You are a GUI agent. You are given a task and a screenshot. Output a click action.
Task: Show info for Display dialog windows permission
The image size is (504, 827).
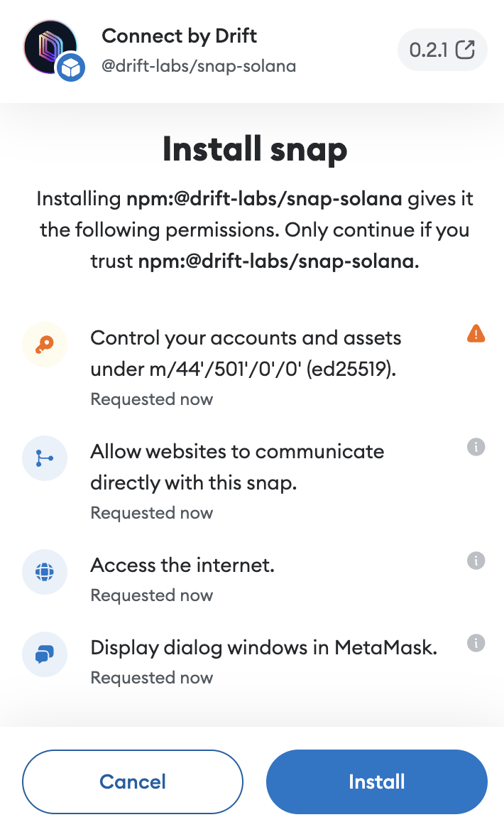pos(476,643)
